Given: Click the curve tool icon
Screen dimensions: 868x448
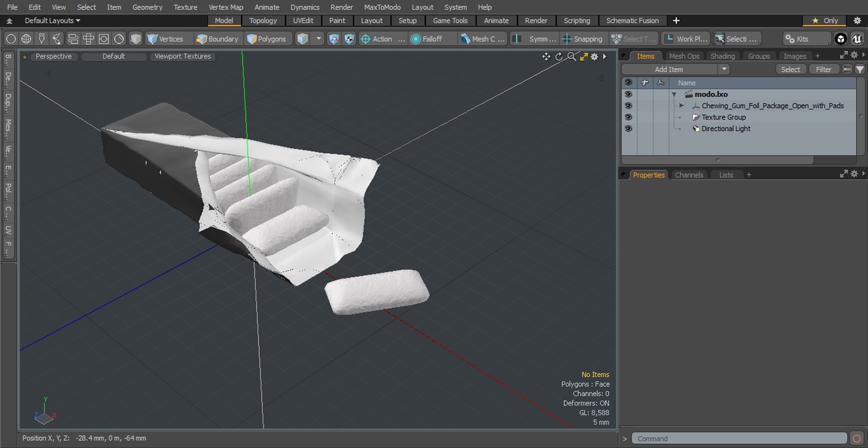Looking at the screenshot, I should [57, 39].
